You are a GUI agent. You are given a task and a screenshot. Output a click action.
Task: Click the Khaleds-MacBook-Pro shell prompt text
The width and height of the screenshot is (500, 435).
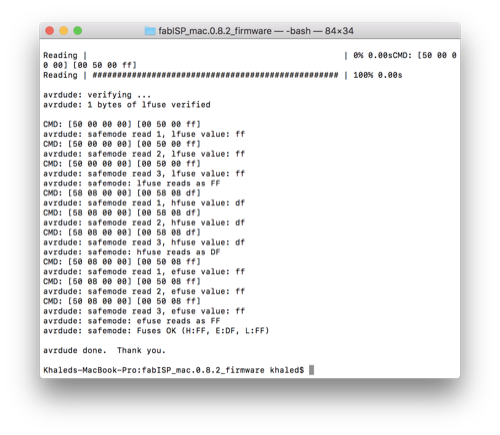pyautogui.click(x=174, y=370)
